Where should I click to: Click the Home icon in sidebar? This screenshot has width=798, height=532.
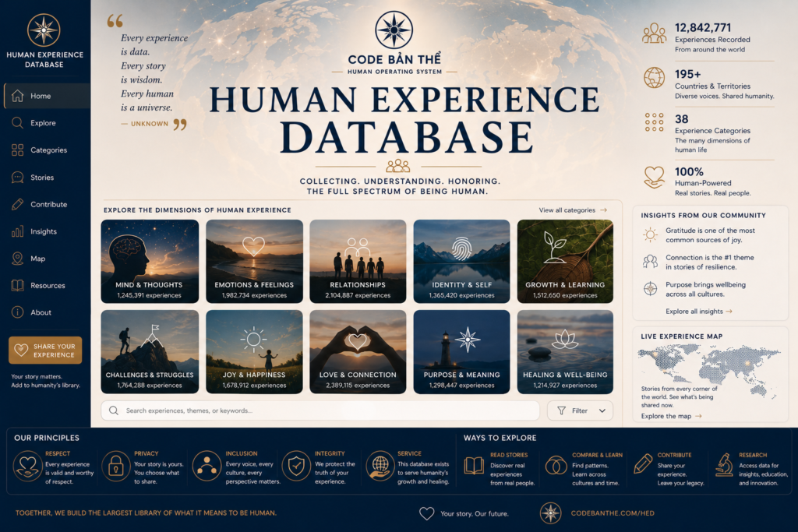pyautogui.click(x=17, y=96)
